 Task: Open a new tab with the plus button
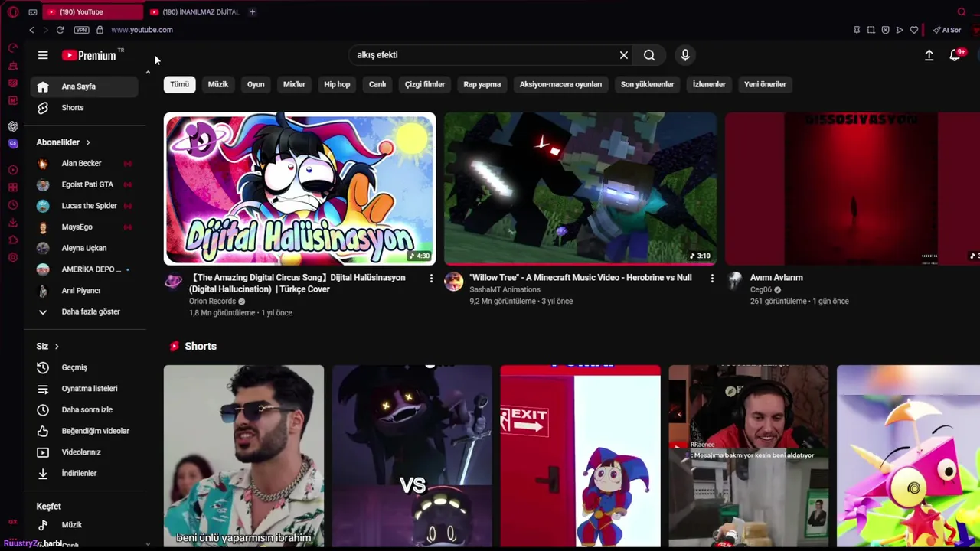(252, 12)
